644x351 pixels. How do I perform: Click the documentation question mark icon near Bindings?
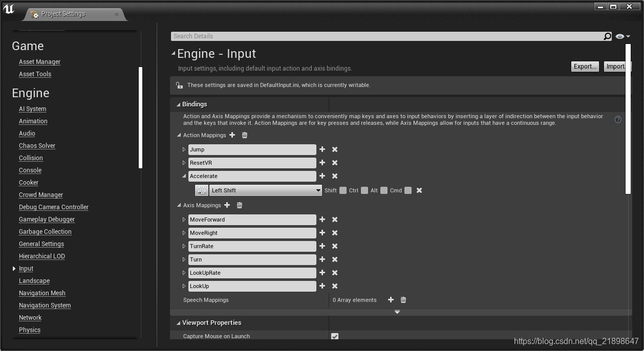(618, 119)
